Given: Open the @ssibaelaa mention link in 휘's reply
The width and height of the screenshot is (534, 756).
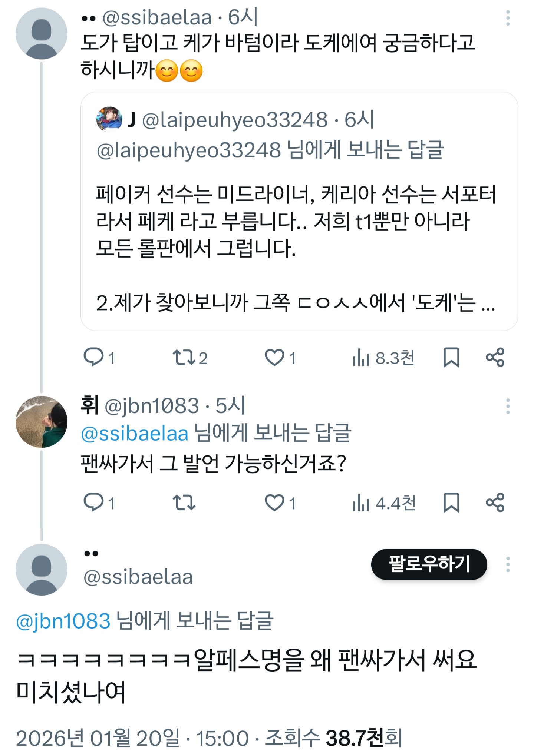Looking at the screenshot, I should (x=135, y=433).
